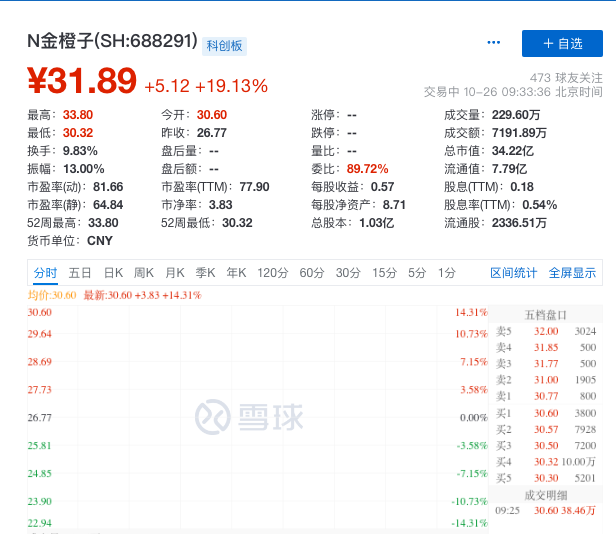Click 全屏显示 fullscreen link
Screen dimensions: 616x534
(x=572, y=272)
